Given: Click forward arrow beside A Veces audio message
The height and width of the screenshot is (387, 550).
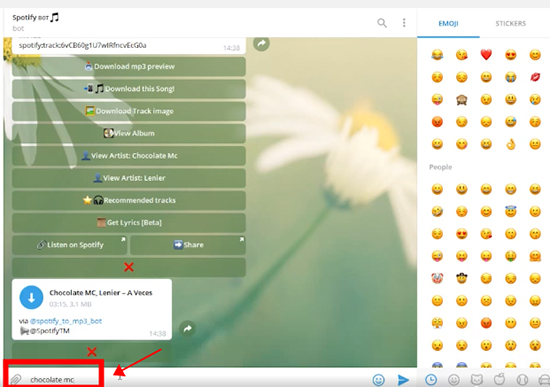Looking at the screenshot, I should [x=188, y=329].
